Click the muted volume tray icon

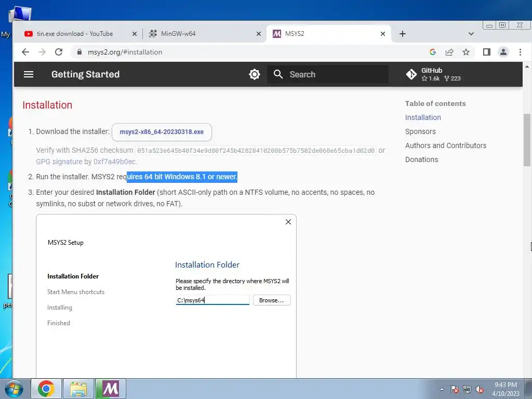[x=480, y=389]
